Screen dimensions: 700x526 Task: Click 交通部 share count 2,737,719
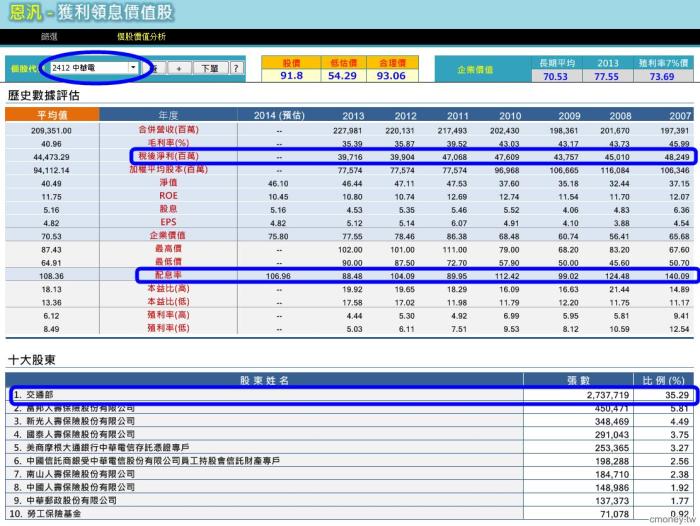[608, 395]
